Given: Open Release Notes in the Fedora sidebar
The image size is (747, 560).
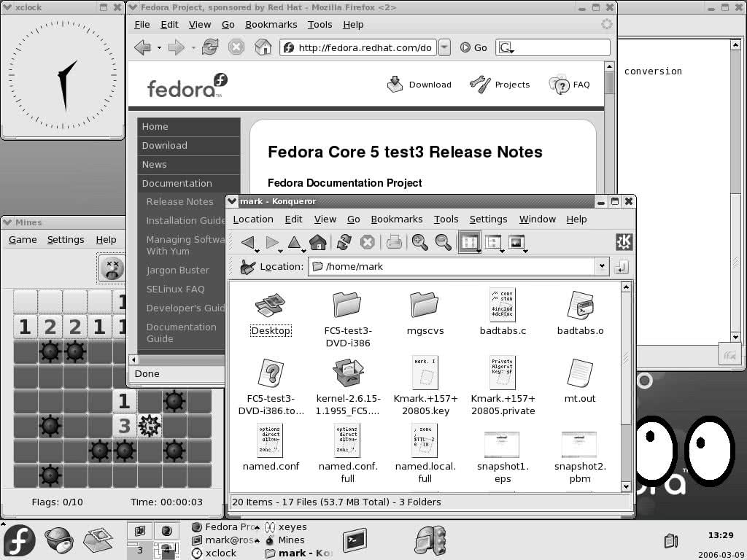Looking at the screenshot, I should pyautogui.click(x=179, y=202).
